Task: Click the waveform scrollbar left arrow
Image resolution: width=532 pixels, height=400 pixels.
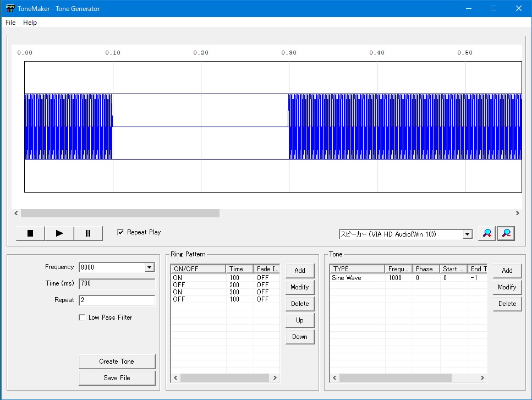Action: point(16,213)
